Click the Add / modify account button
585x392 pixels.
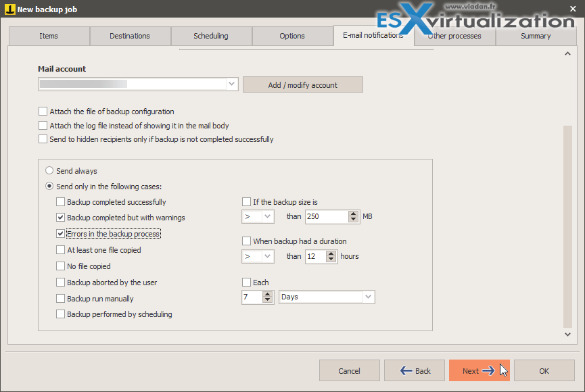(302, 84)
